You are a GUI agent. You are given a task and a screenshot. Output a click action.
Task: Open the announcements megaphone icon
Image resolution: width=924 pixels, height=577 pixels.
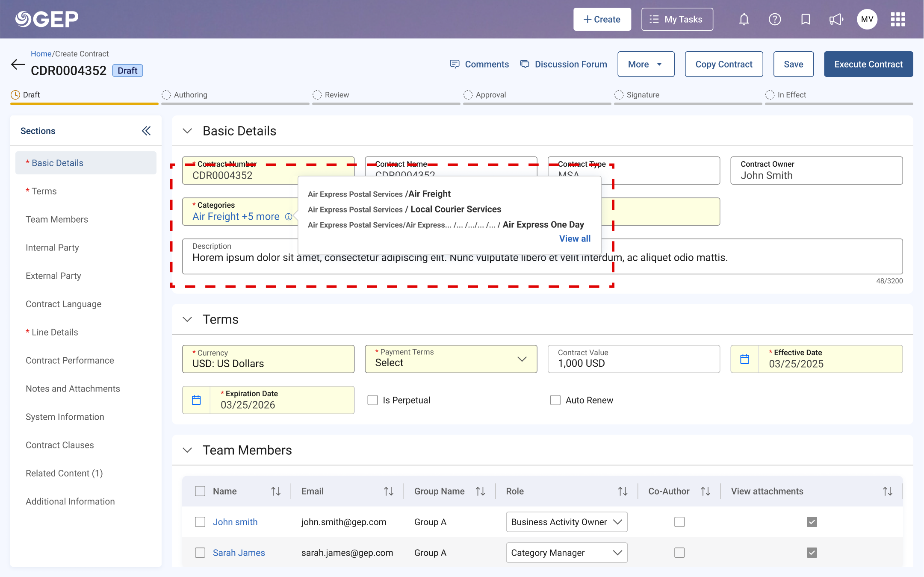point(836,19)
